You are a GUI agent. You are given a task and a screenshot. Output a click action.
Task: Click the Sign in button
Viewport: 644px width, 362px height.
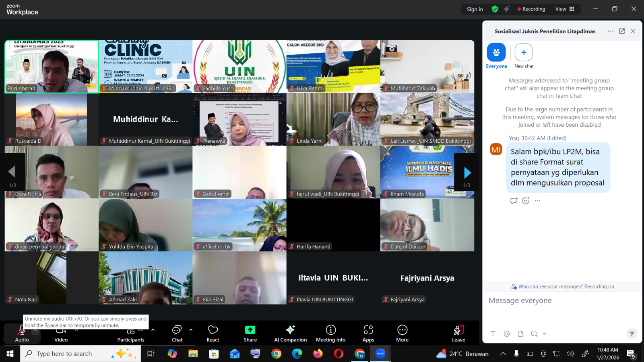[475, 9]
